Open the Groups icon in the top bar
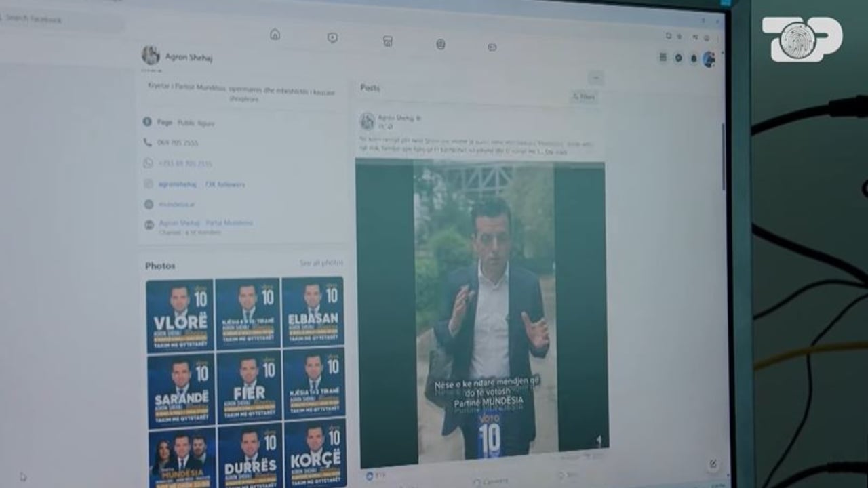 (x=441, y=45)
